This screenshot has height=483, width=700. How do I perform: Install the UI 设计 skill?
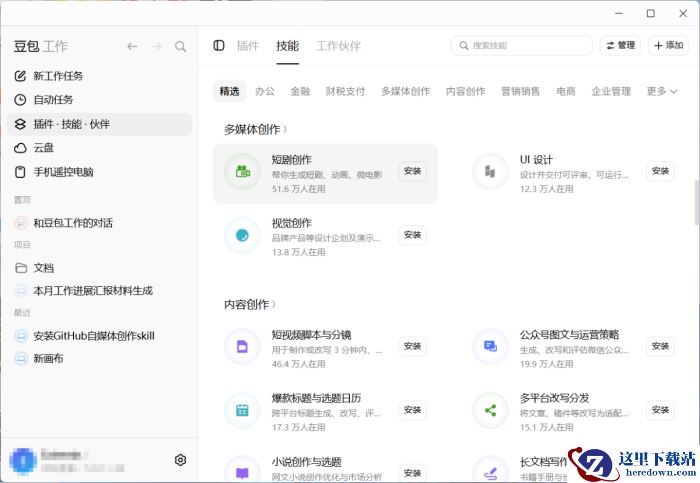pyautogui.click(x=660, y=171)
